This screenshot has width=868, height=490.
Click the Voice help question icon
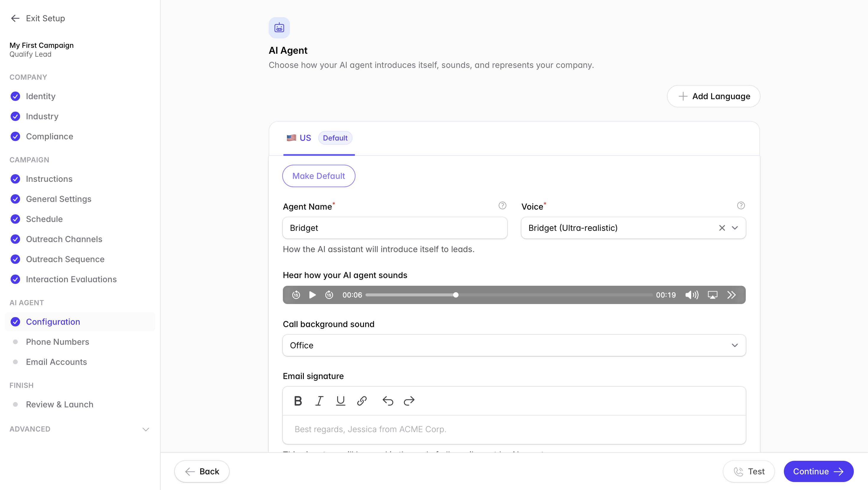coord(741,205)
